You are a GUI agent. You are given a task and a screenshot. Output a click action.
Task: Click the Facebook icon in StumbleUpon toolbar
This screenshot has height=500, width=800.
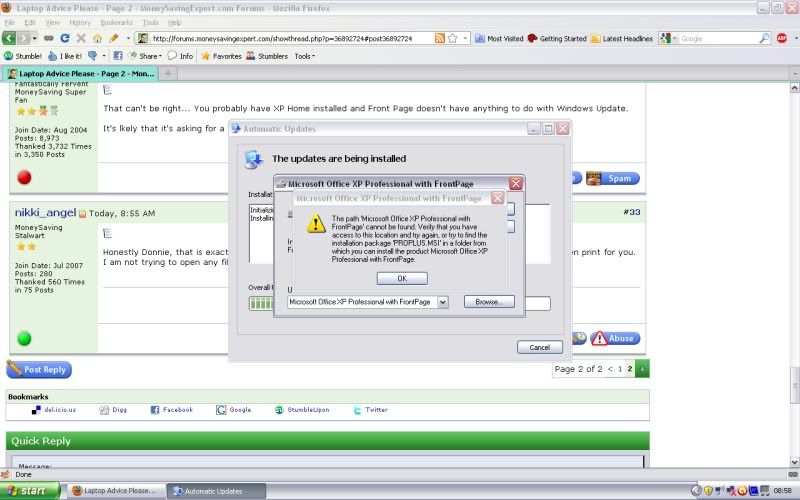pyautogui.click(x=118, y=56)
